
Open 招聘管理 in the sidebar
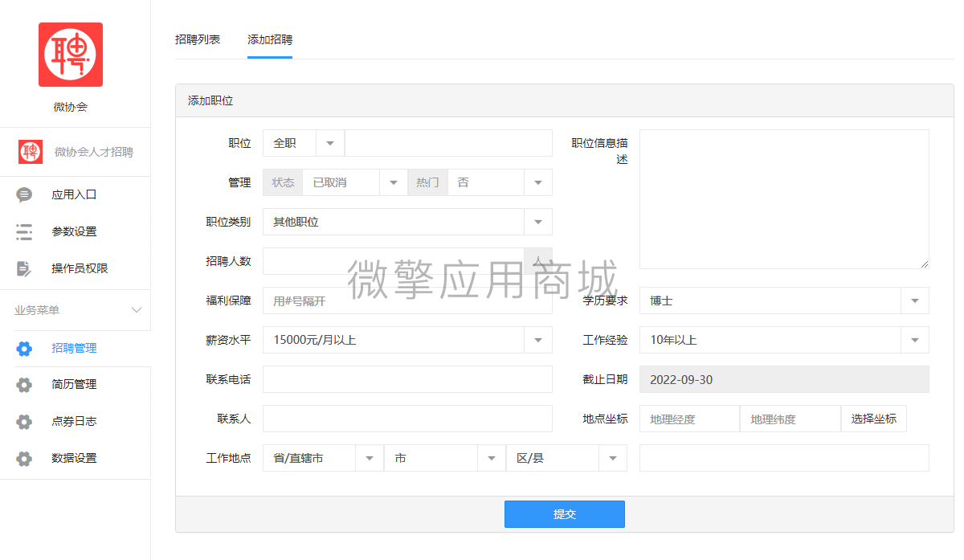point(76,348)
